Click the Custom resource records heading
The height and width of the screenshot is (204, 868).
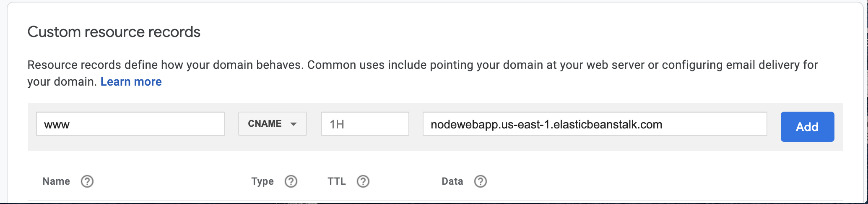tap(114, 32)
